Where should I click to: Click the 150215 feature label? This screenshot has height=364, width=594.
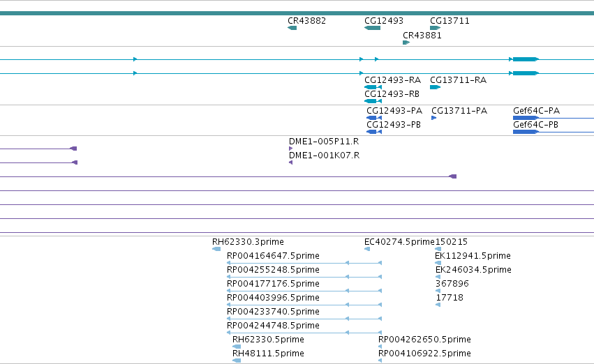451,242
